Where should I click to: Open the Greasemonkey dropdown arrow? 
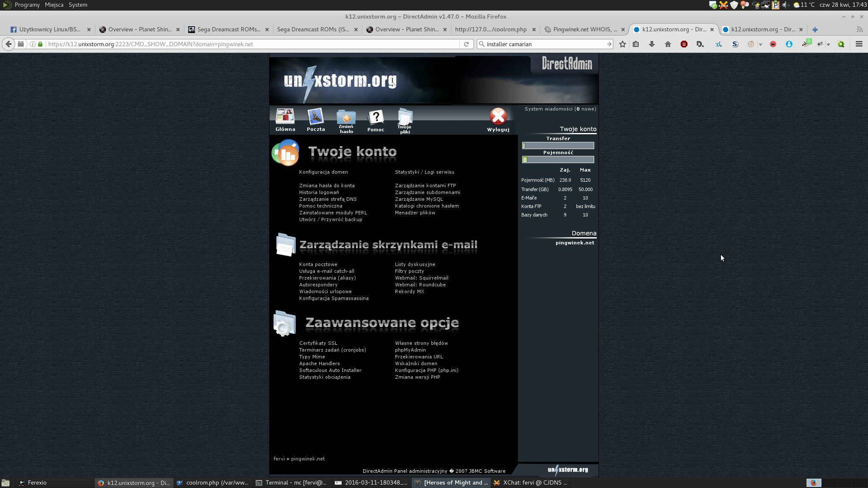tap(760, 44)
